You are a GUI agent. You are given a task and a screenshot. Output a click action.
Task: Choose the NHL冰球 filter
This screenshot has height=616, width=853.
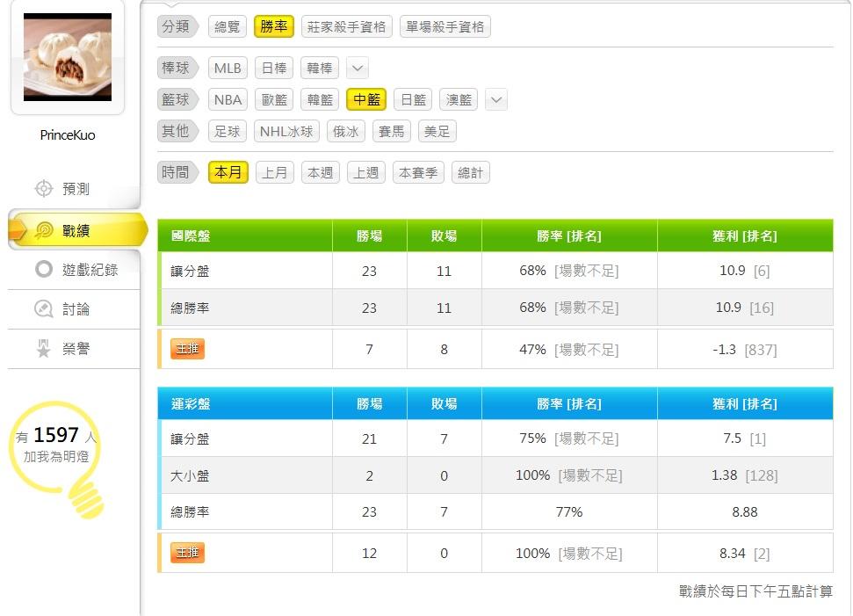coord(286,131)
